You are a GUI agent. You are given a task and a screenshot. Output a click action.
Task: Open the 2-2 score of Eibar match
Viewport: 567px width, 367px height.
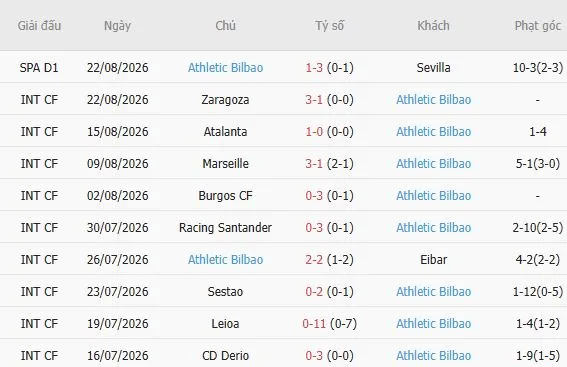click(314, 259)
